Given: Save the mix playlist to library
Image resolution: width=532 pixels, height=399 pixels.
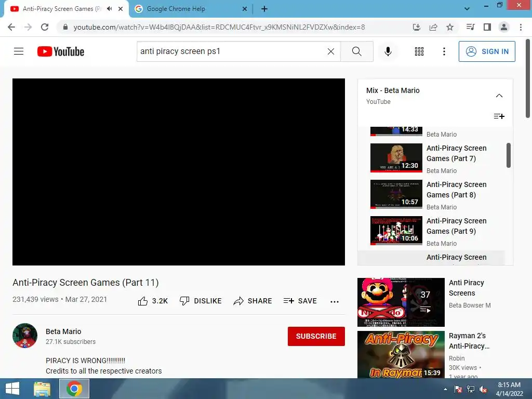Looking at the screenshot, I should coord(499,116).
